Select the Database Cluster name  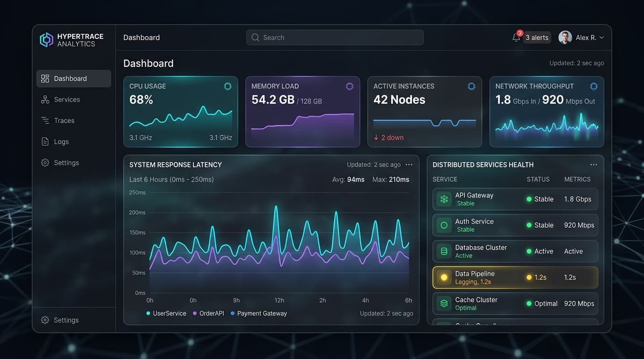(x=481, y=248)
